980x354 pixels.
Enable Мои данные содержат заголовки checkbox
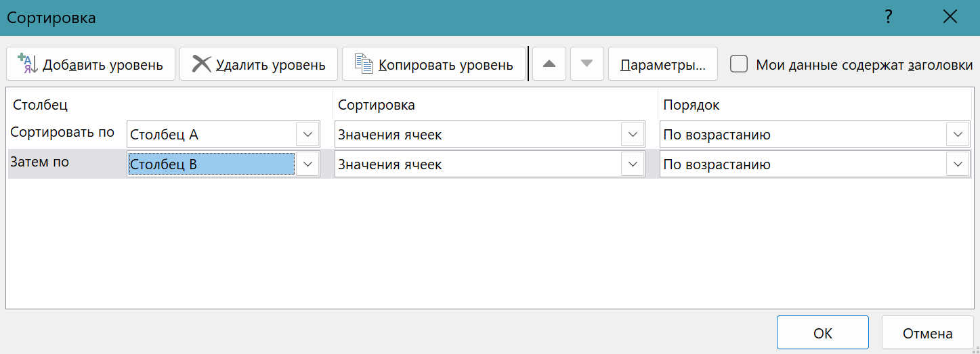pyautogui.click(x=739, y=64)
